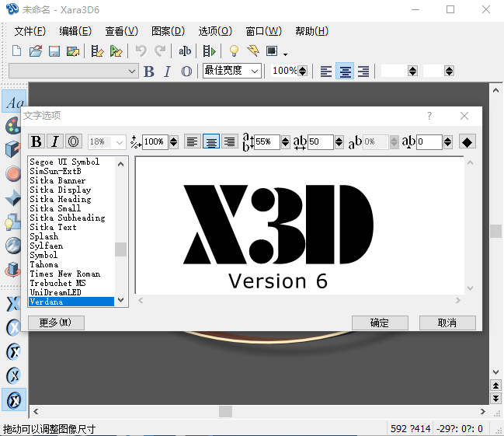The width and height of the screenshot is (504, 436).
Task: Click the baseline shift stepper arrows beside 0
Action: pos(448,142)
